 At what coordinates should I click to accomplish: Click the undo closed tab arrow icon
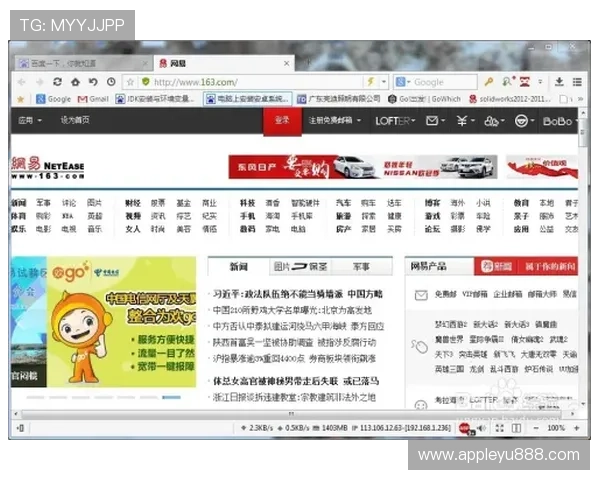[x=93, y=82]
